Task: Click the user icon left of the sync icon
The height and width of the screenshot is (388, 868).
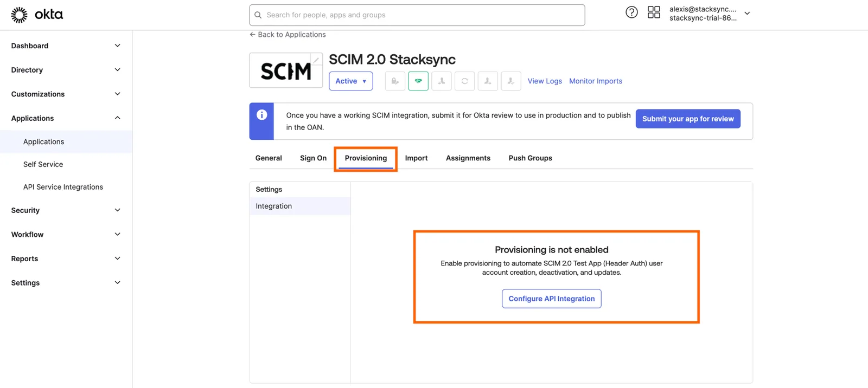Action: [x=442, y=81]
